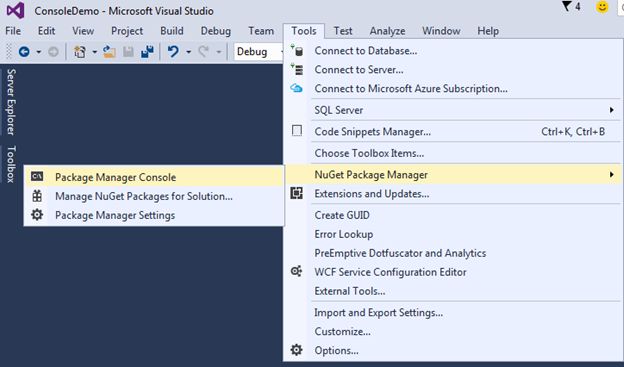Open Options from Tools menu
This screenshot has height=367, width=624.
[x=454, y=351]
